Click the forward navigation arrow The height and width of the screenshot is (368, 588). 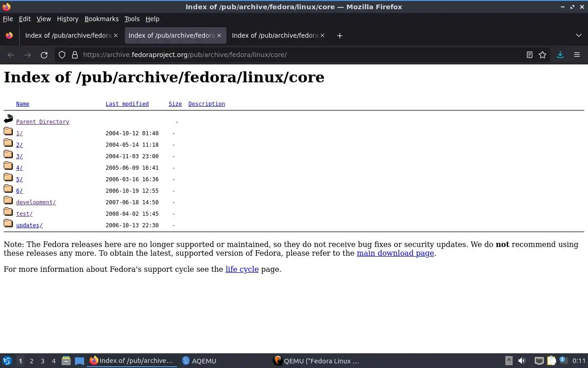pyautogui.click(x=28, y=55)
